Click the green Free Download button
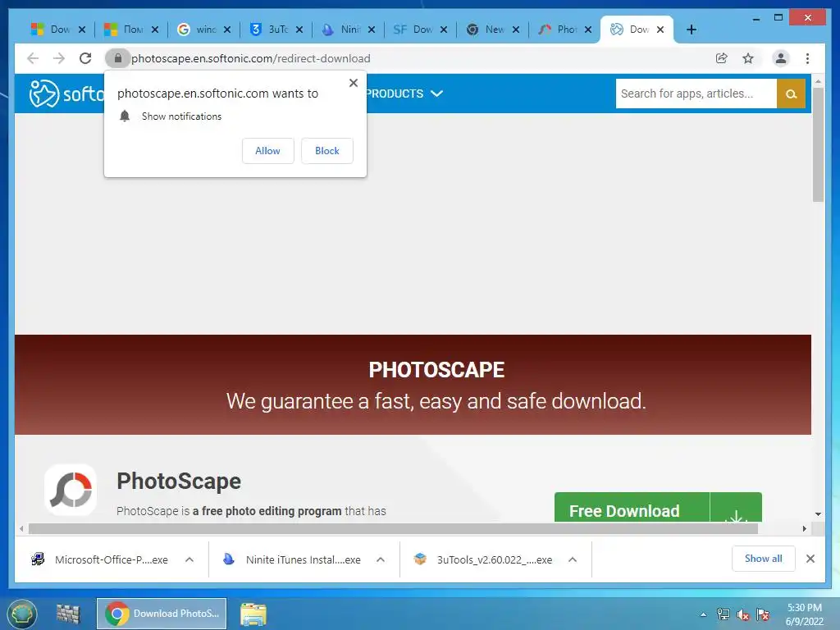This screenshot has width=840, height=630. point(632,508)
